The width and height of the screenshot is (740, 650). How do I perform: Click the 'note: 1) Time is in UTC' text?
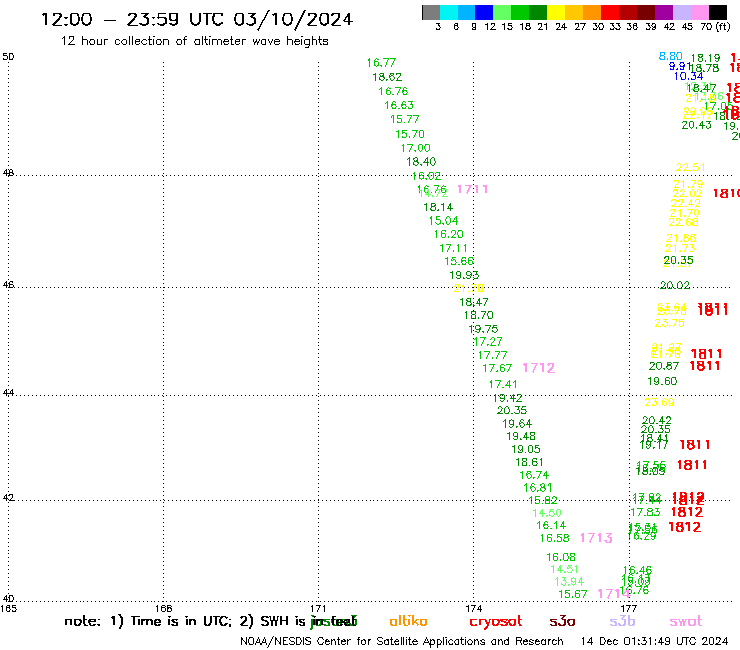pyautogui.click(x=148, y=621)
